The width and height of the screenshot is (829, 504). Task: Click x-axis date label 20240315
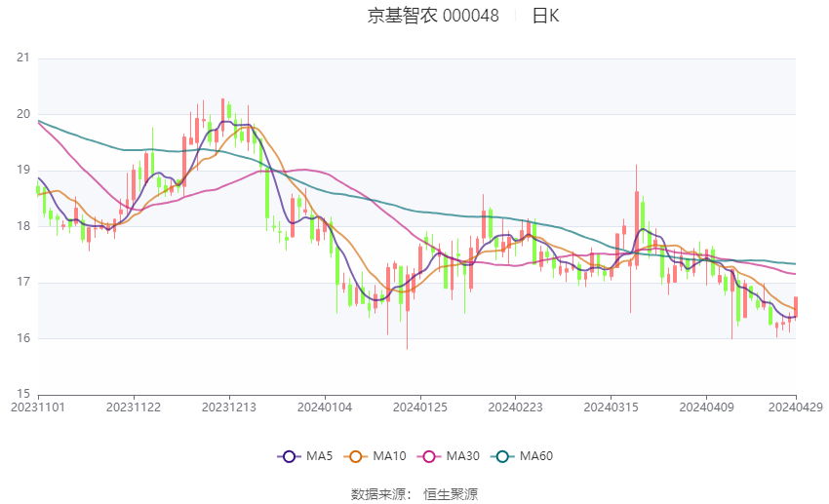pos(612,407)
